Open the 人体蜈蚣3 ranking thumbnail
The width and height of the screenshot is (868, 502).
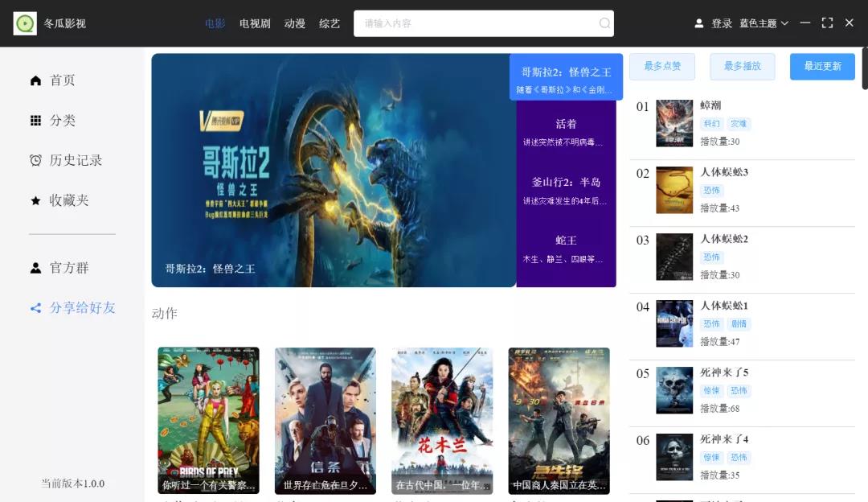coord(674,190)
